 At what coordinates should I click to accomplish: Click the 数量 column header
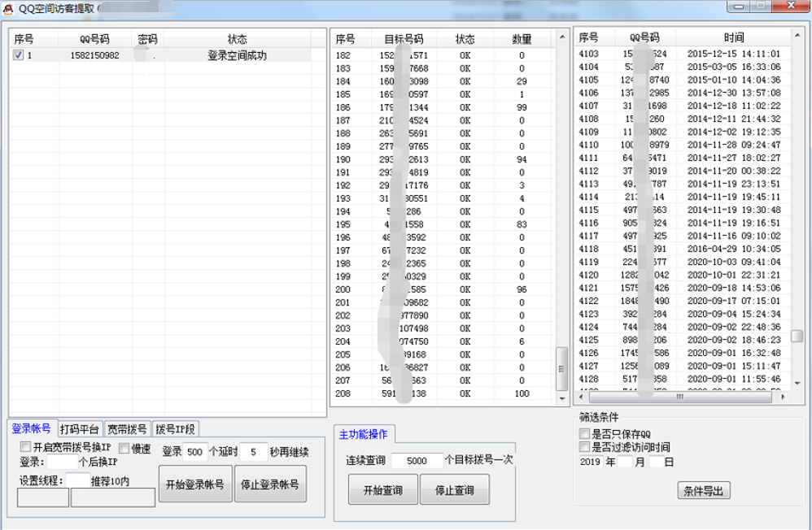coord(522,39)
